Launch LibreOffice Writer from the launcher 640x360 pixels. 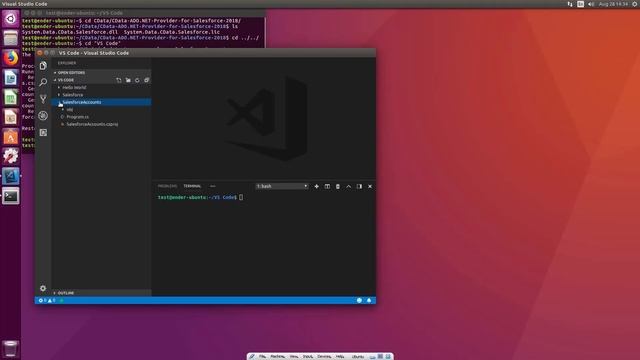(x=11, y=78)
